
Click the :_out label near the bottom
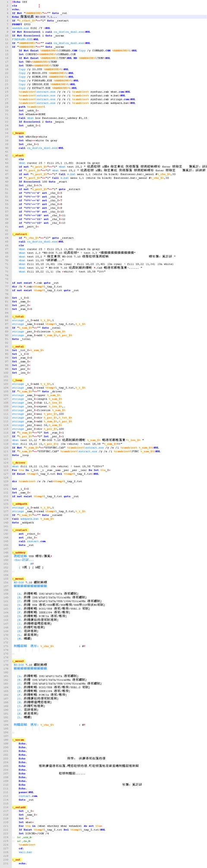pos(16,859)
